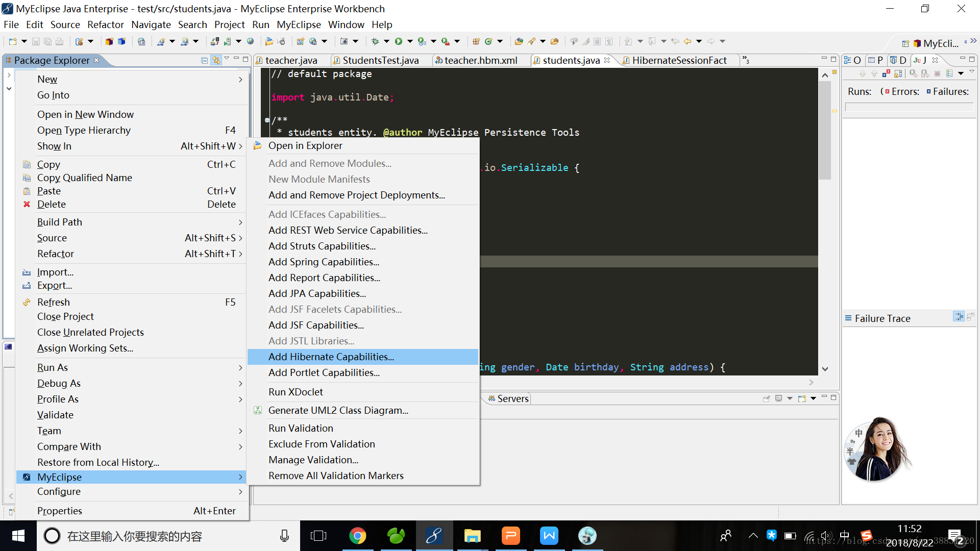Viewport: 980px width, 551px height.
Task: Click the blue New Module toolbar icon
Action: click(121, 41)
